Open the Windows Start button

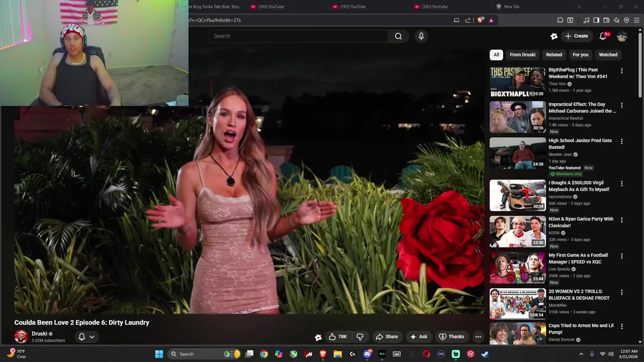[159, 354]
